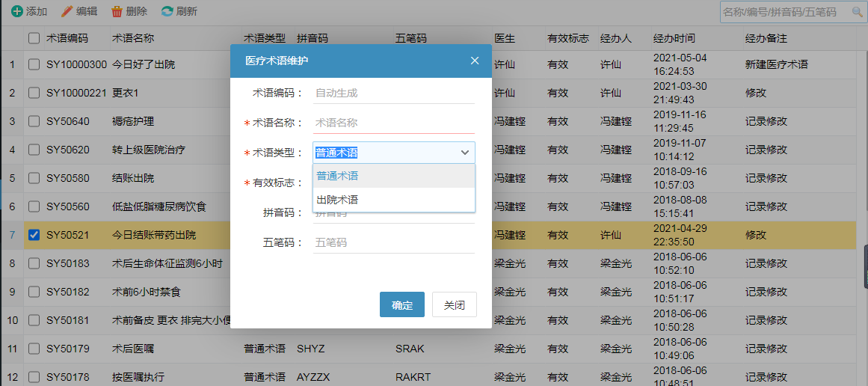Click the RAKRT wubi code cell

click(x=413, y=377)
